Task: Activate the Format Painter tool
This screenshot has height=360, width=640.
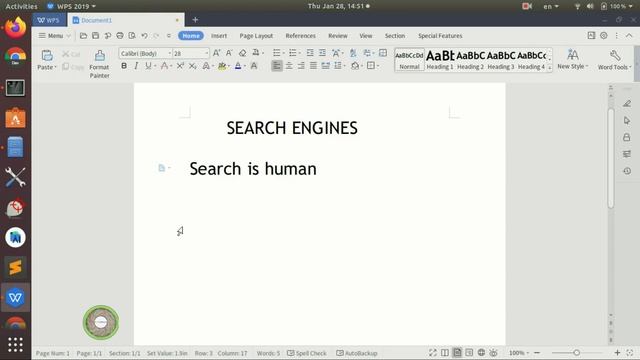Action: click(x=100, y=64)
